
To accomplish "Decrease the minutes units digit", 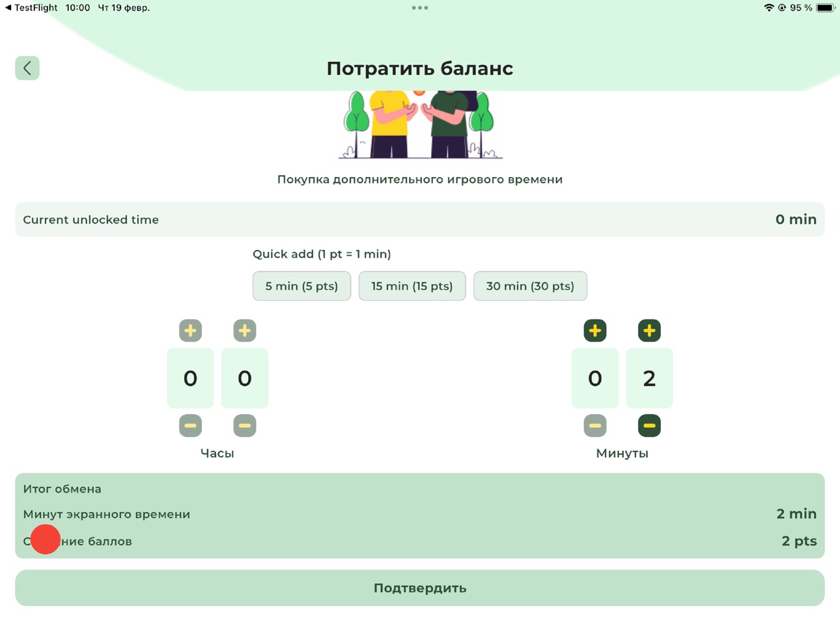I will (649, 426).
